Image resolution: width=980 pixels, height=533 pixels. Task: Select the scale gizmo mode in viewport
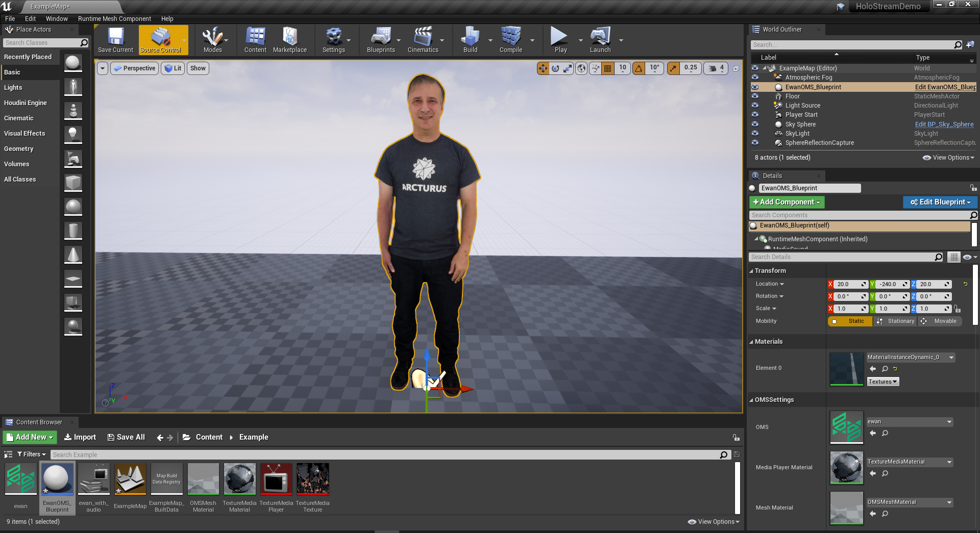(x=568, y=68)
